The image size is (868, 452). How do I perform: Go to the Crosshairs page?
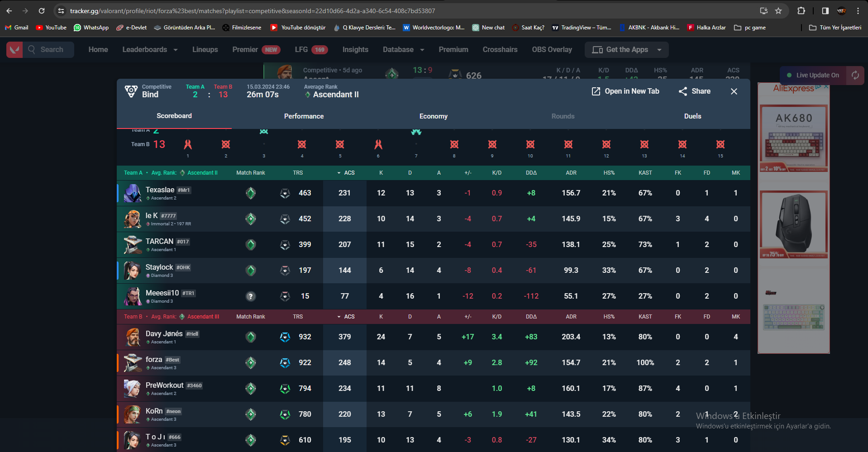[500, 50]
